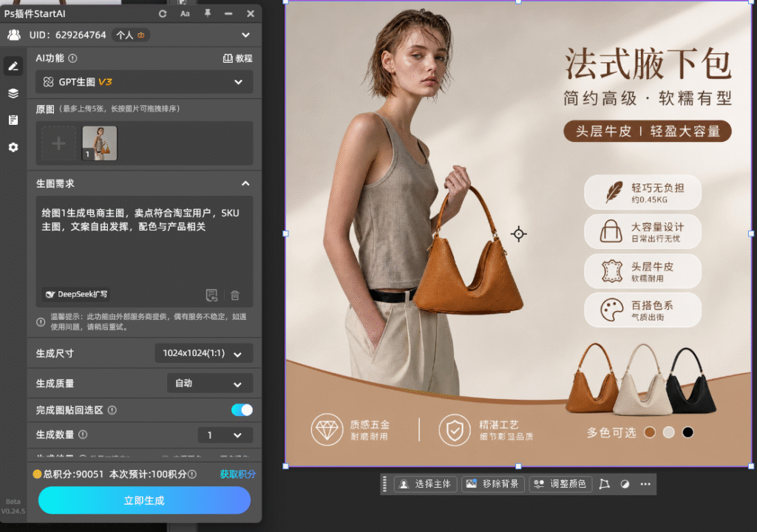
Task: Click 获取积分 link
Action: (237, 474)
